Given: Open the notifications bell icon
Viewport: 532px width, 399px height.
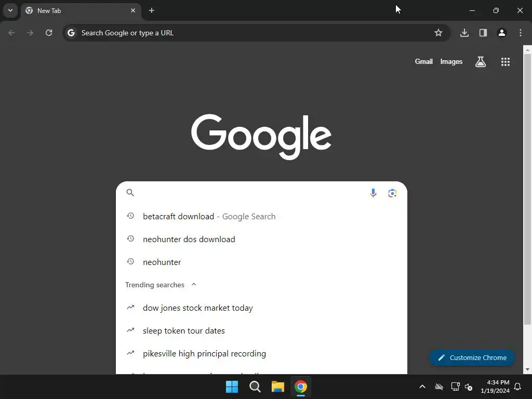Looking at the screenshot, I should (518, 387).
